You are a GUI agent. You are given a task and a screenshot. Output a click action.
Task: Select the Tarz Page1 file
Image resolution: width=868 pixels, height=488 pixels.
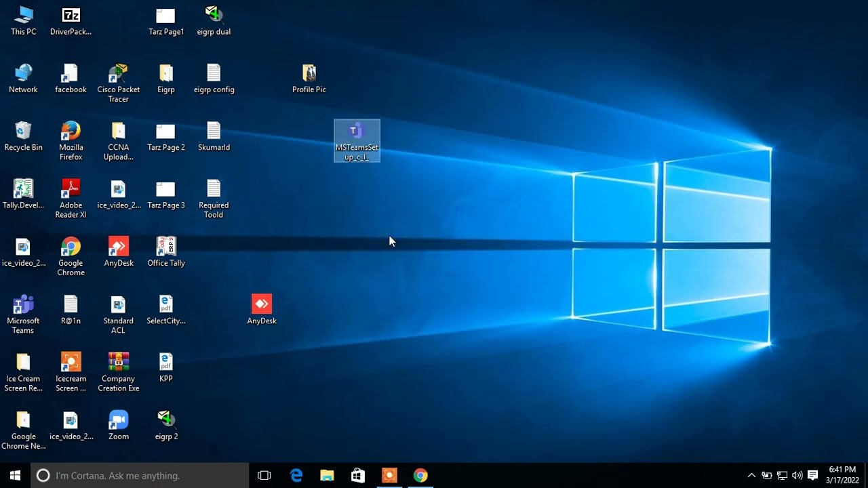point(166,21)
